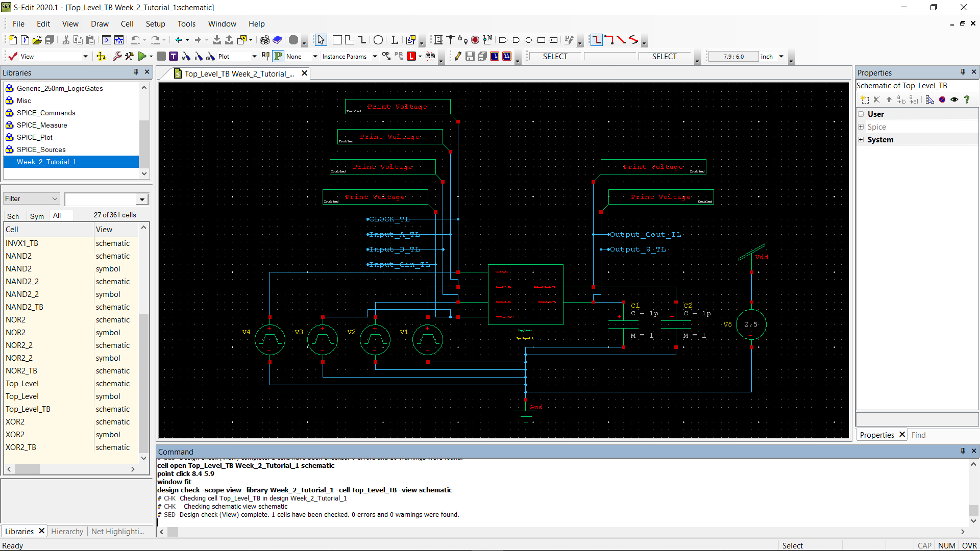
Task: Switch to the Hierarchy tab
Action: tap(67, 531)
